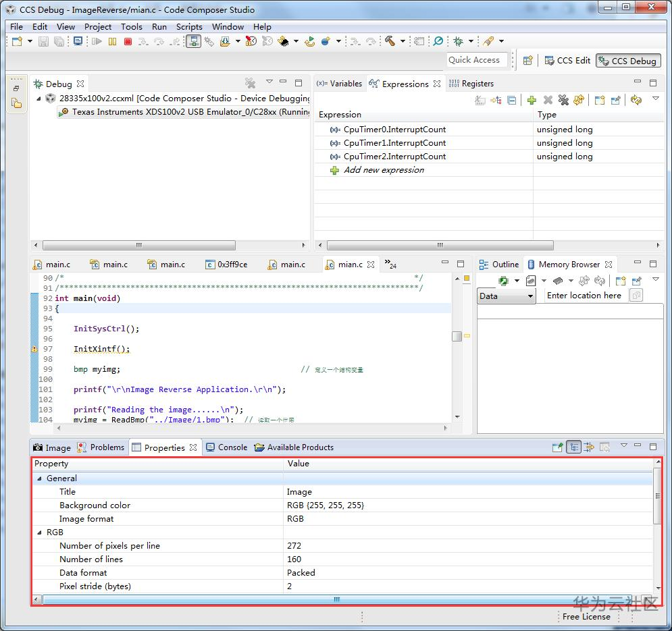Click the yellow Suspend button in toolbar
672x631 pixels.
pyautogui.click(x=112, y=41)
